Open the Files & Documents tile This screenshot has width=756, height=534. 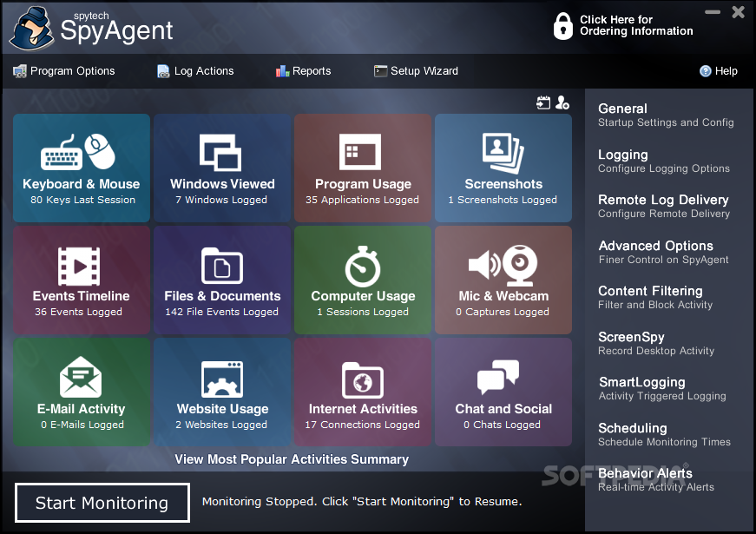tap(222, 280)
